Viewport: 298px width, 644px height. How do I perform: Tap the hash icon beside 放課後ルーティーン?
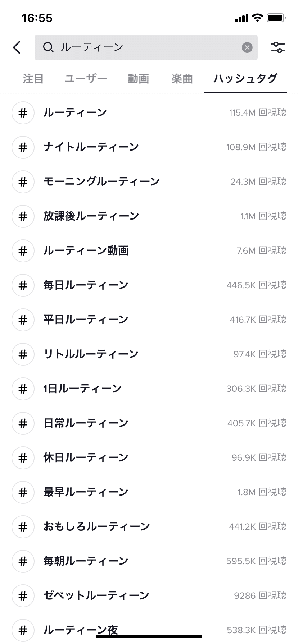pyautogui.click(x=23, y=216)
